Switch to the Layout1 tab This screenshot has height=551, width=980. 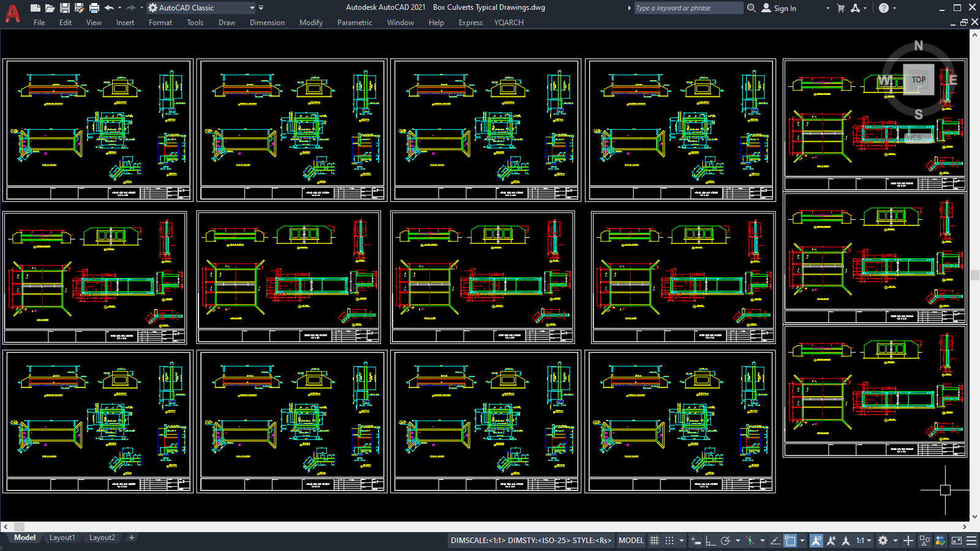tap(62, 538)
